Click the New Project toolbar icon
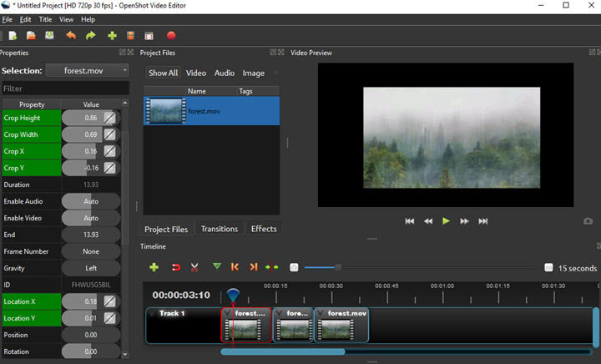The height and width of the screenshot is (364, 601). [13, 36]
